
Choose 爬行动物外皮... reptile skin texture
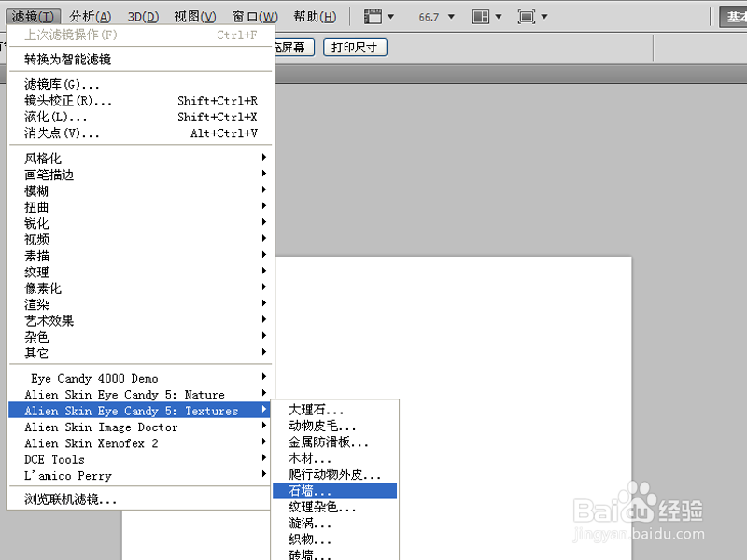[335, 474]
